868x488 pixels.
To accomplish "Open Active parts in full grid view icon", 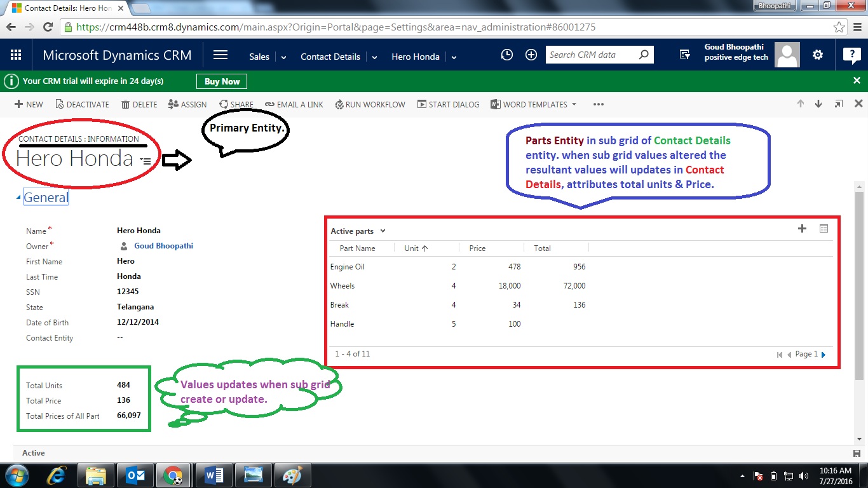I will [824, 229].
